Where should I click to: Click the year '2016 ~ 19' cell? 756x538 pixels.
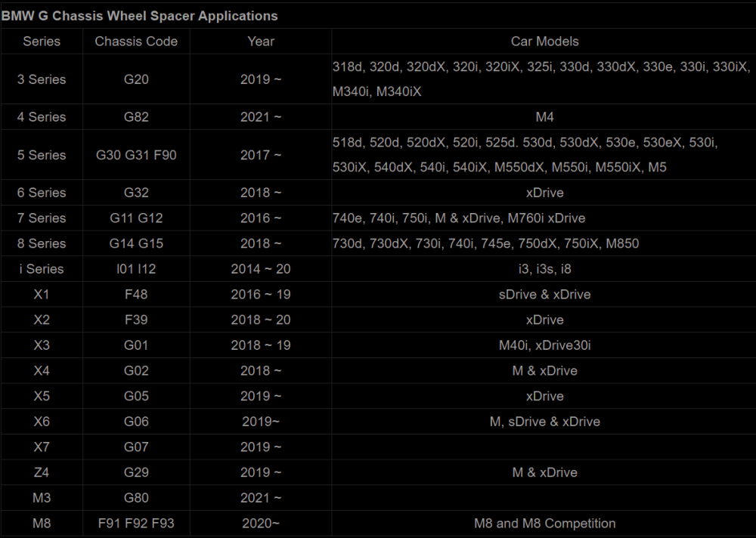(261, 294)
